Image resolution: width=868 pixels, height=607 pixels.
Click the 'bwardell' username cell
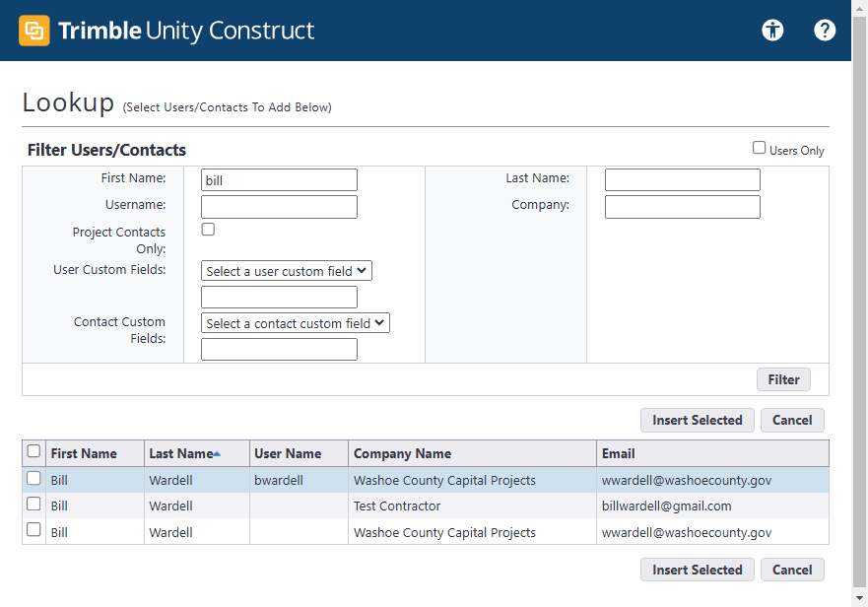pyautogui.click(x=279, y=480)
